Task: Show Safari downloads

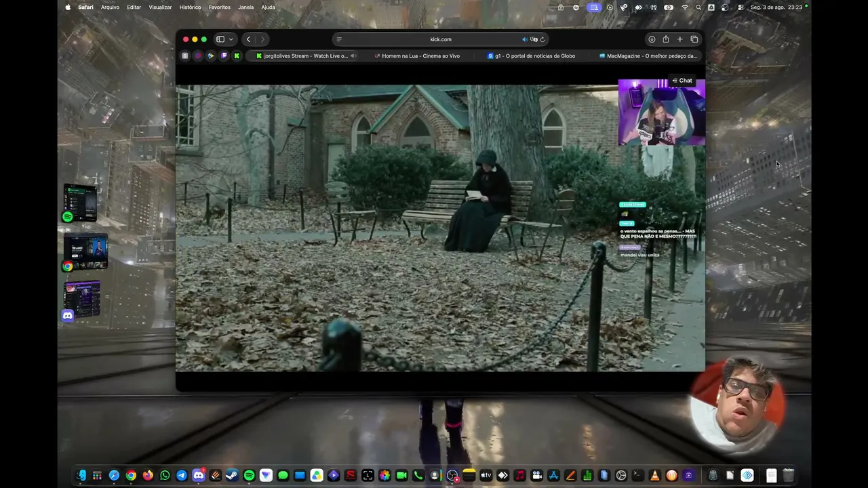Action: 652,39
